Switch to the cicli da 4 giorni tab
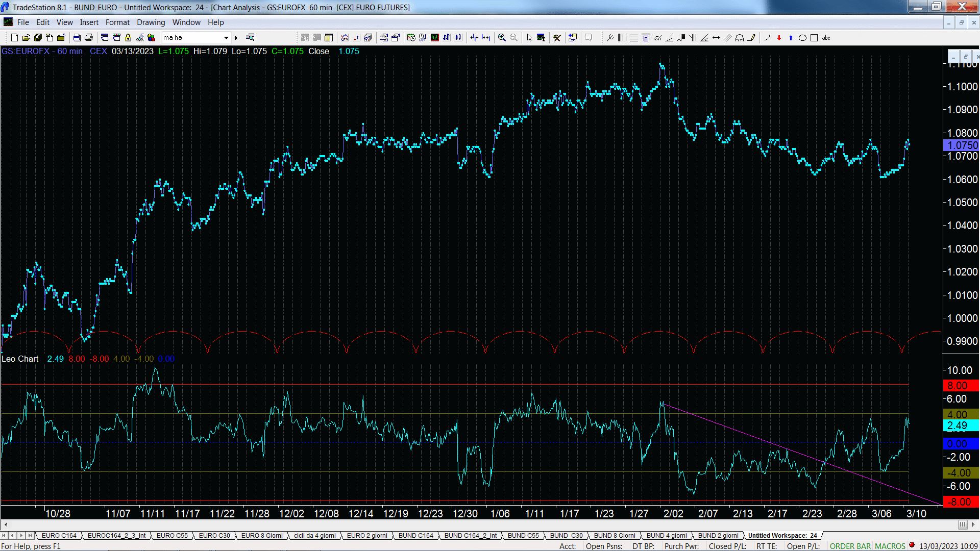The width and height of the screenshot is (980, 551). click(x=315, y=536)
